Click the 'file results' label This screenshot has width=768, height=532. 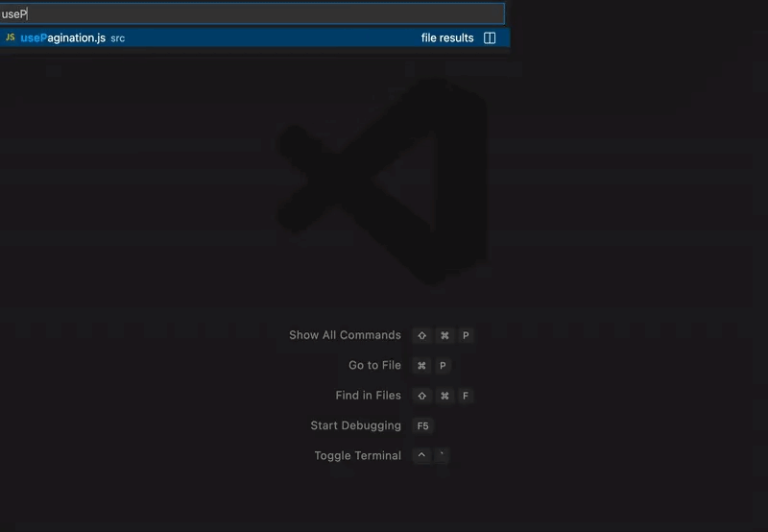pos(447,37)
